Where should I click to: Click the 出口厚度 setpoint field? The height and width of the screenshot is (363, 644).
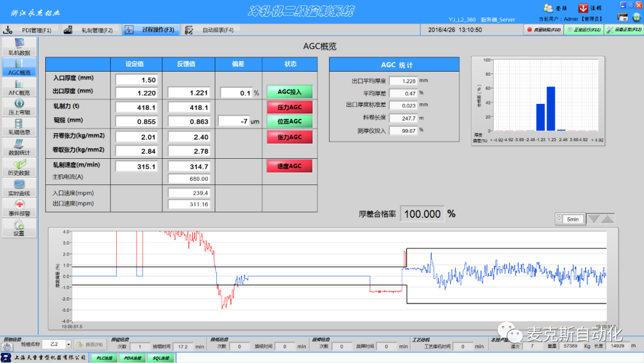coord(136,93)
